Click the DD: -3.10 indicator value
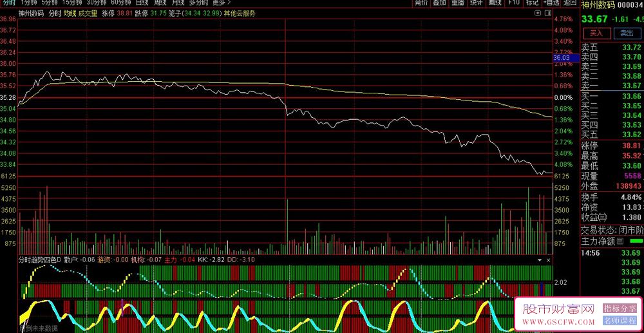The width and height of the screenshot is (644, 333). 241,260
